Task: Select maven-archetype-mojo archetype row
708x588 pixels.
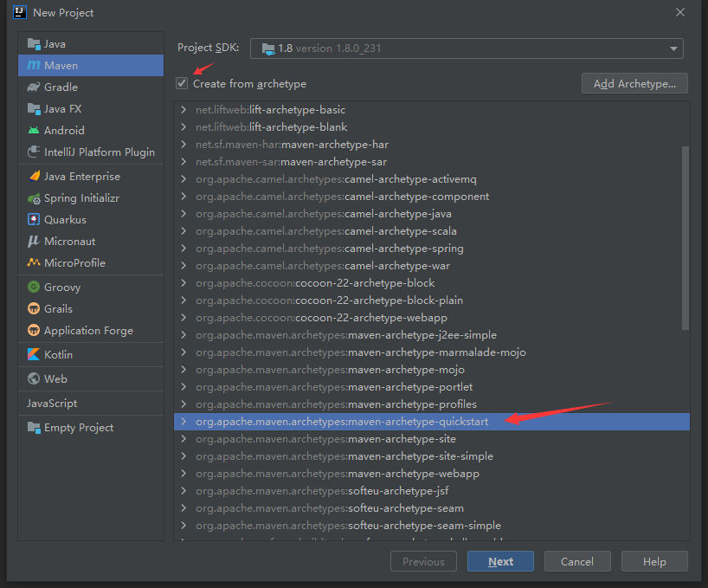Action: click(432, 370)
